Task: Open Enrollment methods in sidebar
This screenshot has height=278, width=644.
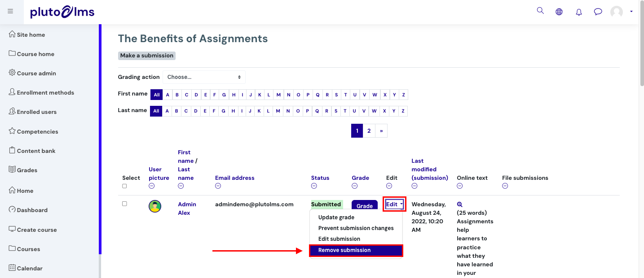Action: pos(41,92)
